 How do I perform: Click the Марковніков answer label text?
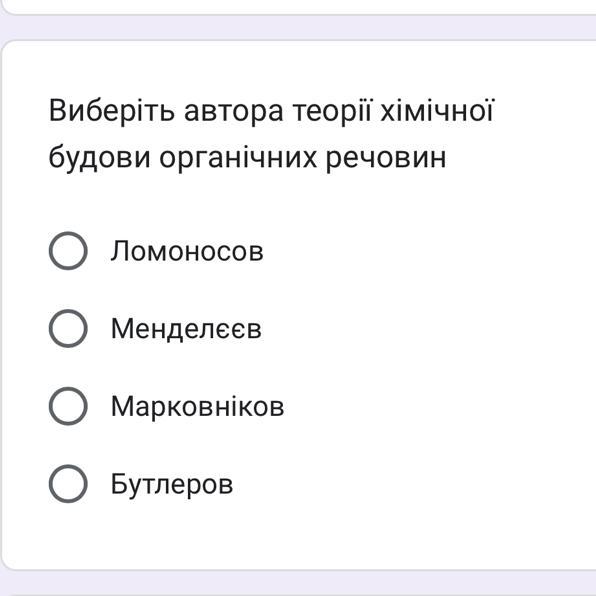(x=197, y=406)
